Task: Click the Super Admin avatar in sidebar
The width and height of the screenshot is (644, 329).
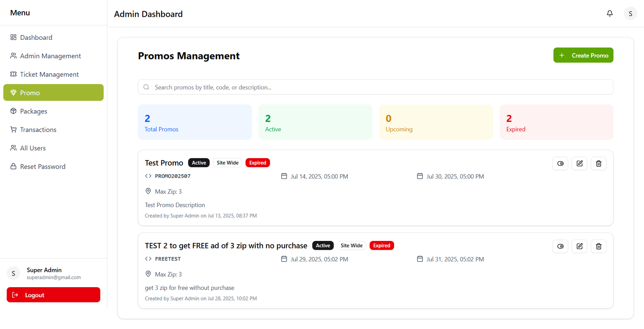Action: pos(13,273)
